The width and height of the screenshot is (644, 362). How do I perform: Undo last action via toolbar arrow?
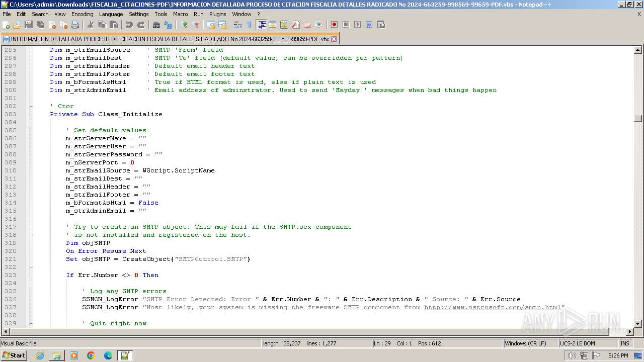[x=129, y=25]
